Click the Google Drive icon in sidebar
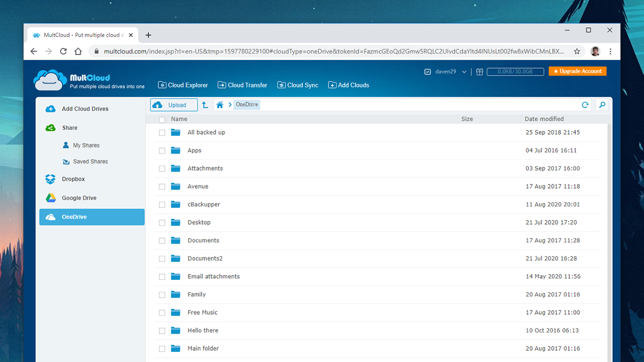Screen dimensions: 644x362 [x=50, y=198]
